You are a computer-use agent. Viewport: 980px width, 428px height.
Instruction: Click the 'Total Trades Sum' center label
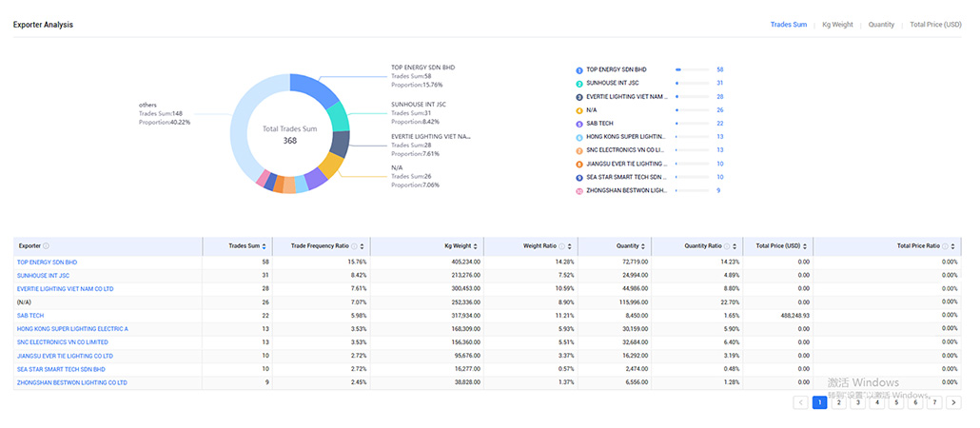coord(290,128)
